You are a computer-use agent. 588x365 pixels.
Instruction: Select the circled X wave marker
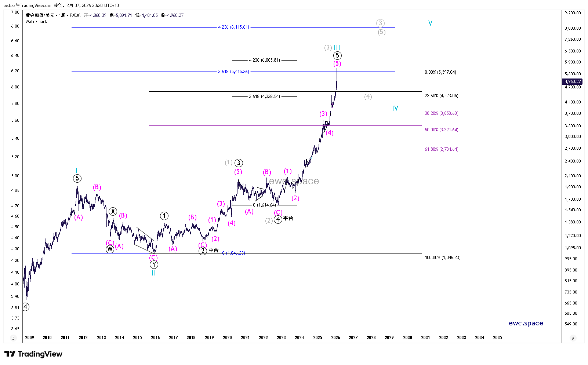113,211
